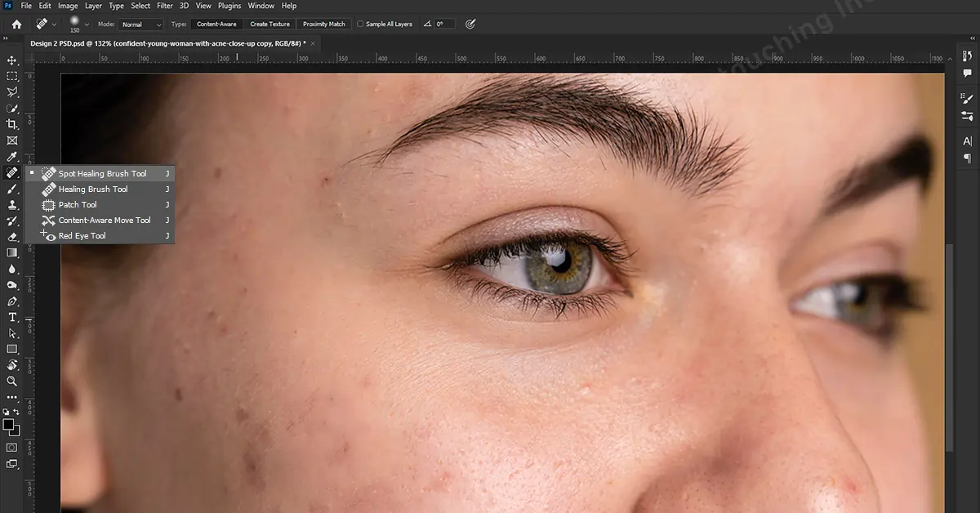Open the Filter menu
Image resolution: width=980 pixels, height=513 pixels.
(165, 6)
